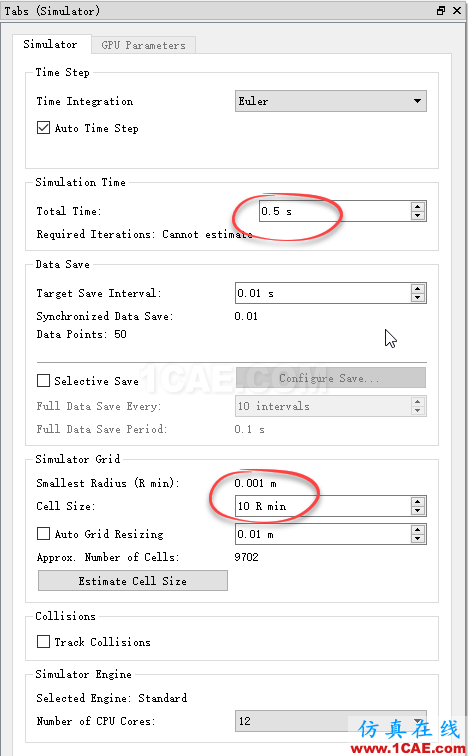The width and height of the screenshot is (470, 756).
Task: Enable the Selective Save checkbox
Action: 43,381
